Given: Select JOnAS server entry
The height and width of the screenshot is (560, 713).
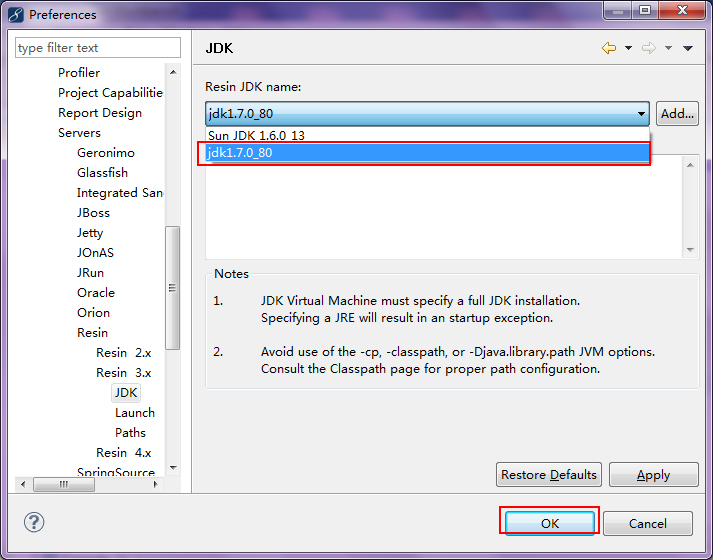Looking at the screenshot, I should click(95, 253).
